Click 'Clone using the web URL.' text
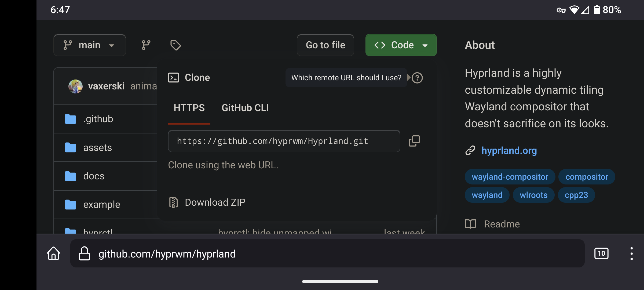 [x=223, y=165]
